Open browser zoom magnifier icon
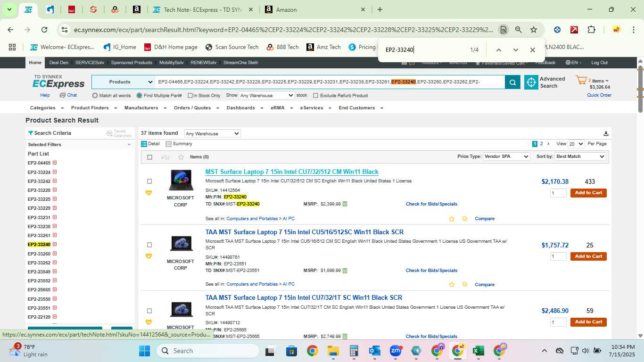644x362 pixels. 519,30
